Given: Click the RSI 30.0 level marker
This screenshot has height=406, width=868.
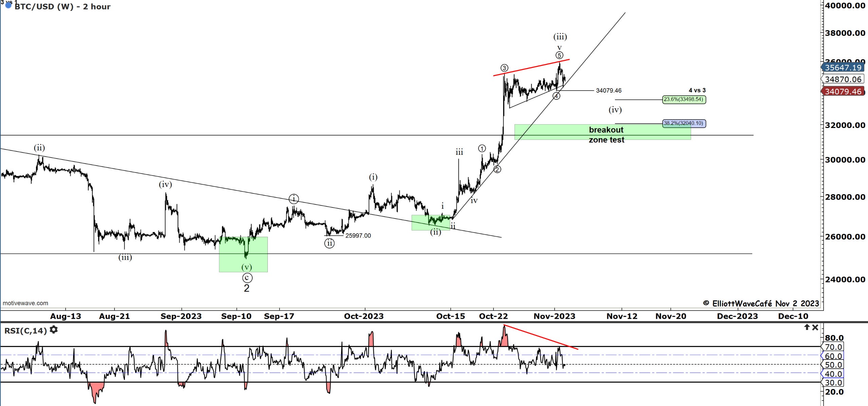Looking at the screenshot, I should 833,383.
